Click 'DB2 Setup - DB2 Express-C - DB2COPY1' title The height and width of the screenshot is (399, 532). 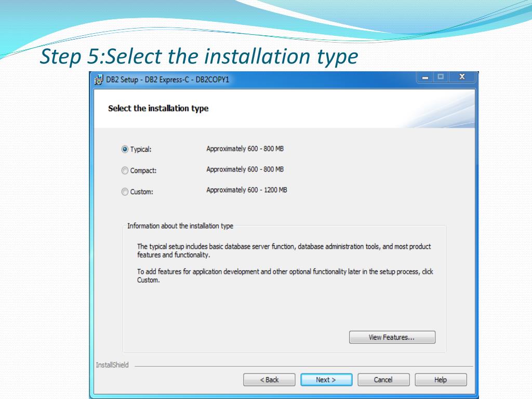(168, 79)
